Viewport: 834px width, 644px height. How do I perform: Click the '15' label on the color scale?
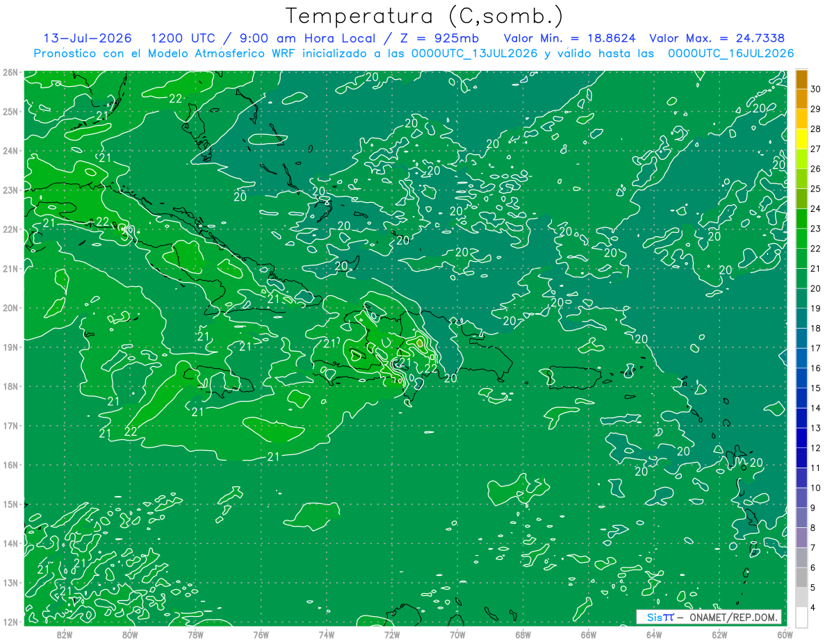point(816,388)
